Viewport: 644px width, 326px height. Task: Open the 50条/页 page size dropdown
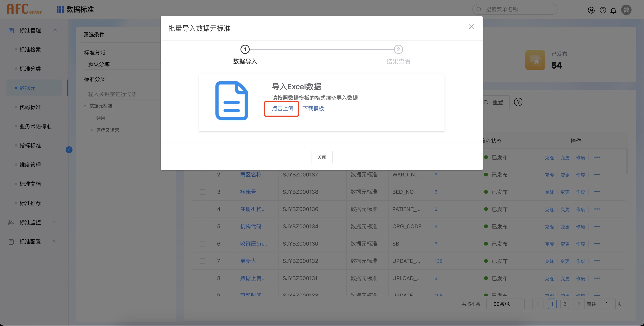505,304
